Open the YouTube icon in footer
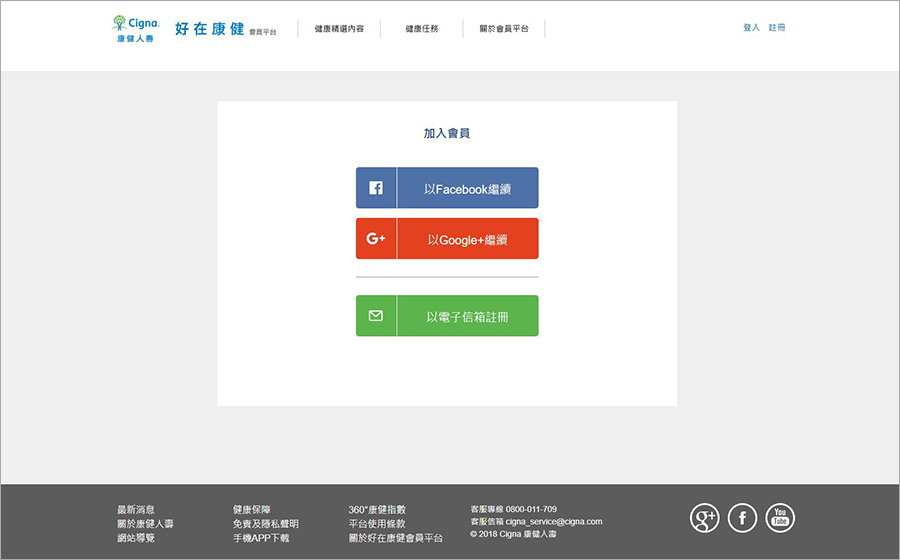Viewport: 900px width, 560px height. point(780,517)
